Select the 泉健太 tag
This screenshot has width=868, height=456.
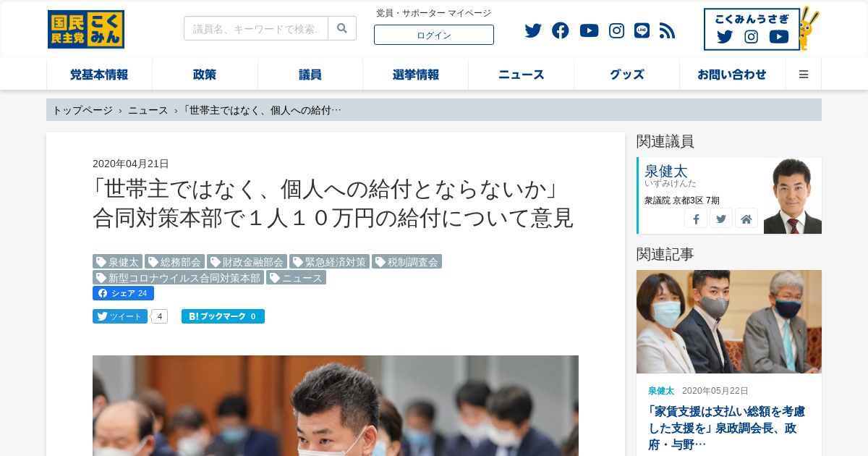(117, 261)
